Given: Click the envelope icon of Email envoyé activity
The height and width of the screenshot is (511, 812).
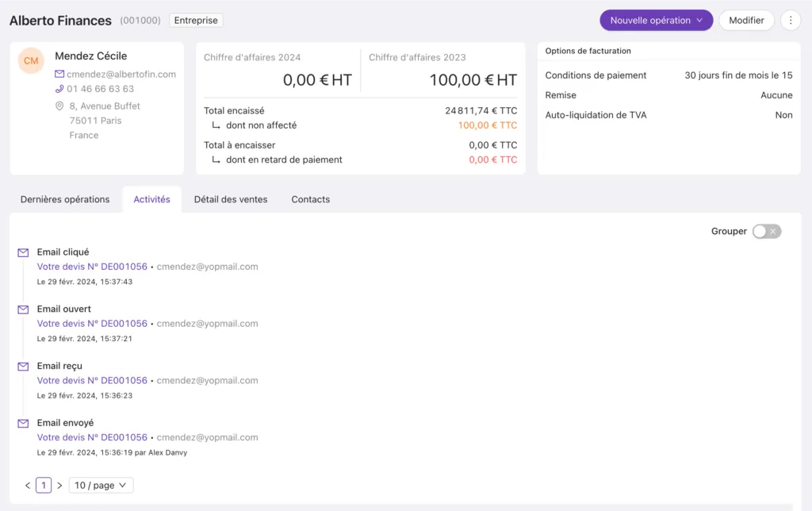Looking at the screenshot, I should point(23,424).
